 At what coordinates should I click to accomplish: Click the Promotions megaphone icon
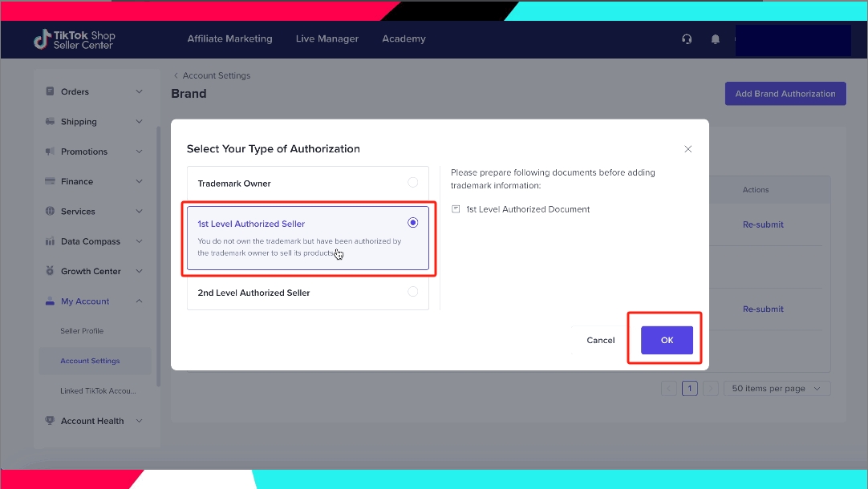51,152
